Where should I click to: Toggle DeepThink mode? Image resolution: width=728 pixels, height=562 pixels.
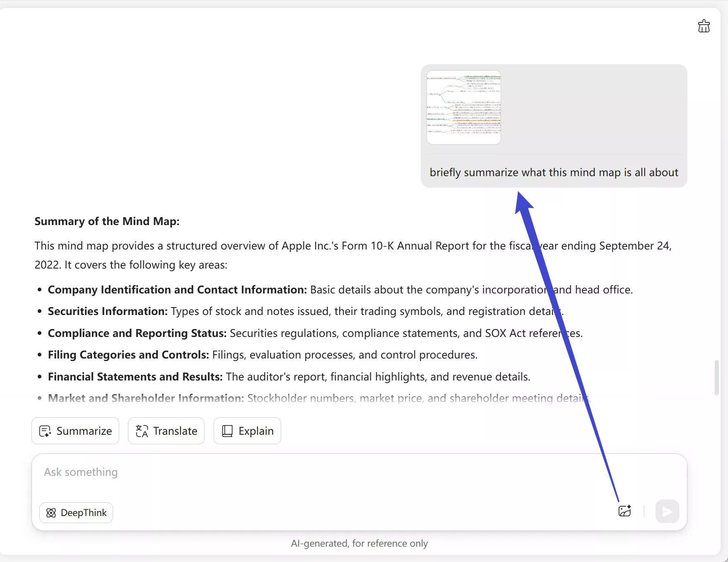click(76, 513)
